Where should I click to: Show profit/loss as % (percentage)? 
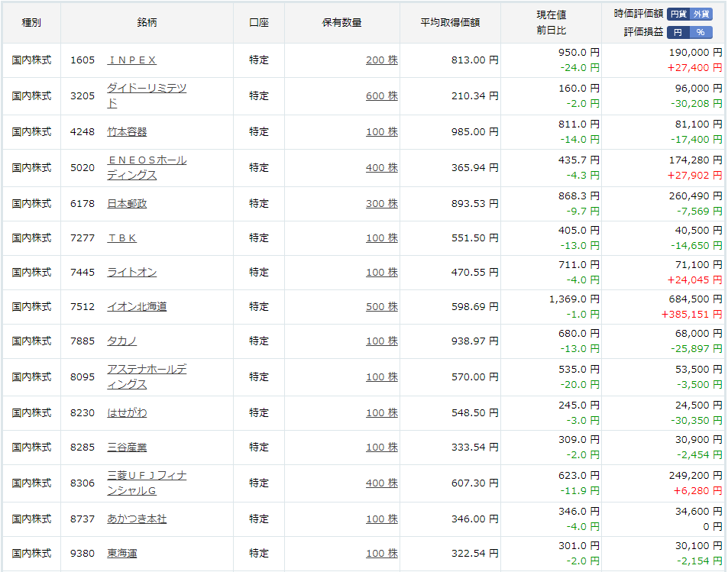(x=701, y=32)
